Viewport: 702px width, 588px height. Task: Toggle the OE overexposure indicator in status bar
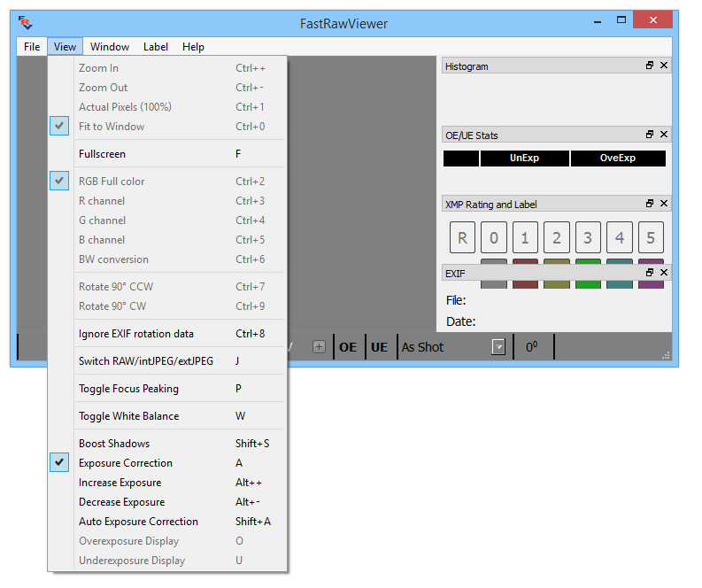(x=348, y=347)
